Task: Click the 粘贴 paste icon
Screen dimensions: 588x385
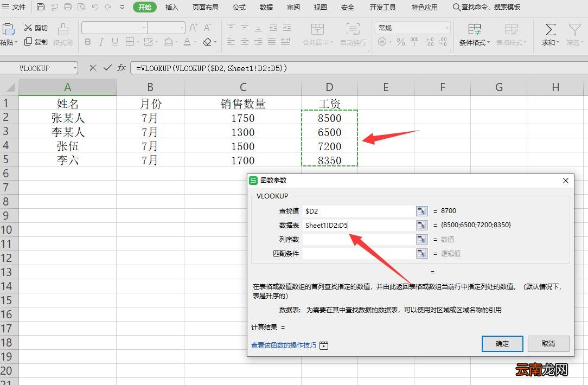Action: pyautogui.click(x=8, y=29)
